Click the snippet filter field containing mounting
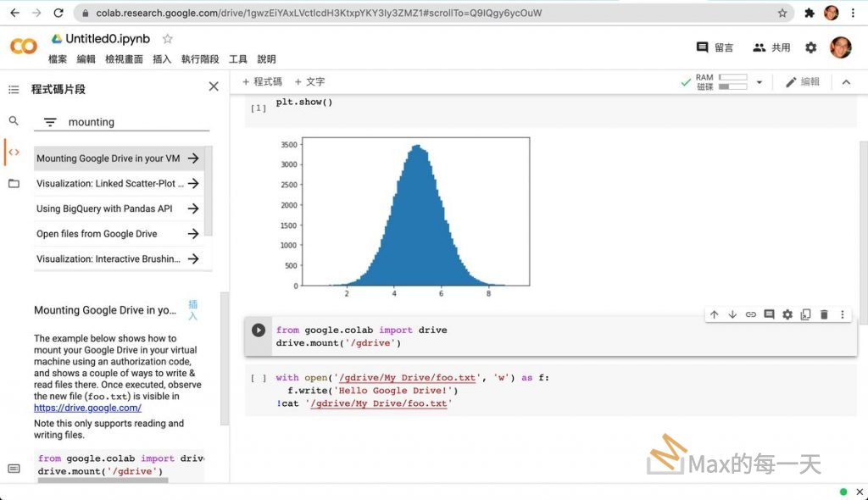The image size is (868, 500). pos(136,122)
